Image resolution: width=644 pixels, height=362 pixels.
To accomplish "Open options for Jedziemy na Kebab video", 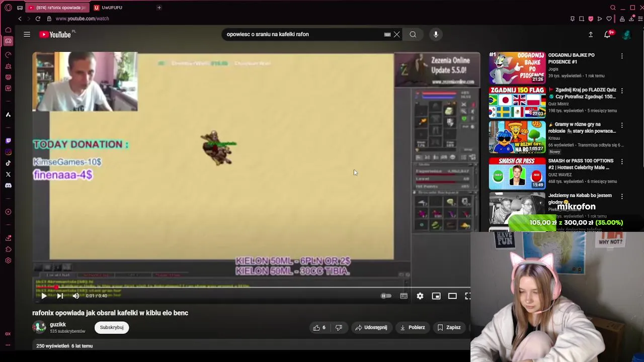I will 622,197.
